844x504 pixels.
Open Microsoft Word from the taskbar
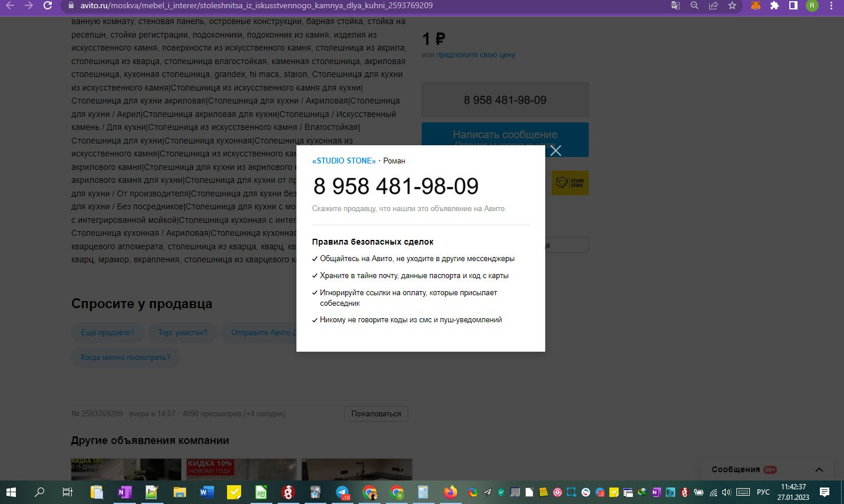[x=206, y=492]
